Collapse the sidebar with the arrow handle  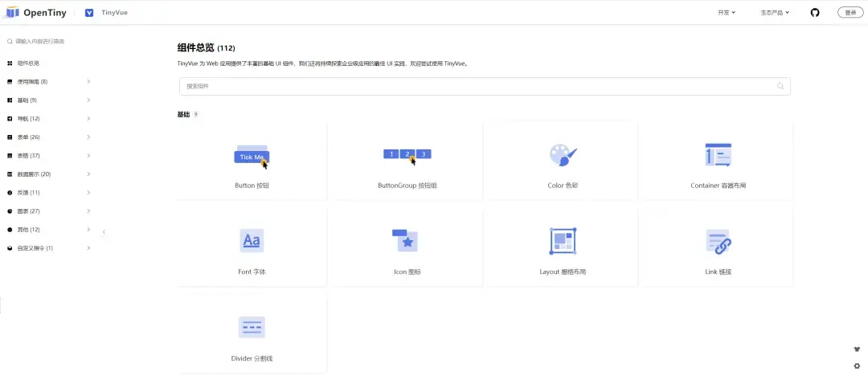point(104,232)
